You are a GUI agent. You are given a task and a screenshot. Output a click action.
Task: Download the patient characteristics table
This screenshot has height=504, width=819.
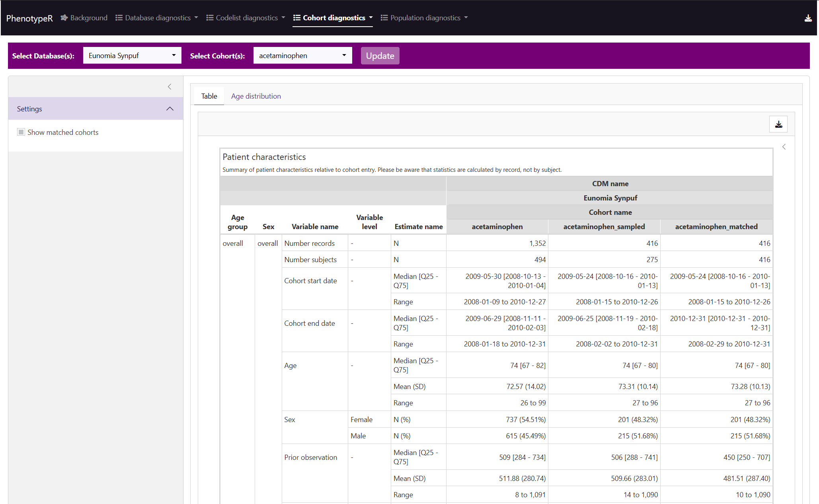pyautogui.click(x=778, y=124)
